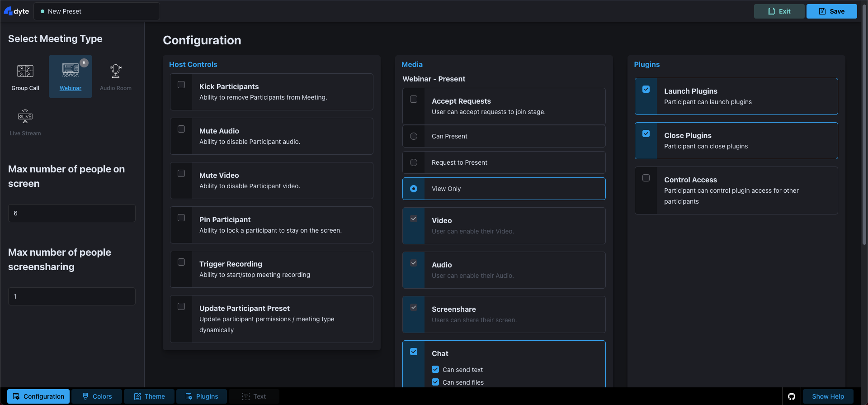The image size is (868, 405).
Task: Click the beta badge on Webinar
Action: pos(84,63)
